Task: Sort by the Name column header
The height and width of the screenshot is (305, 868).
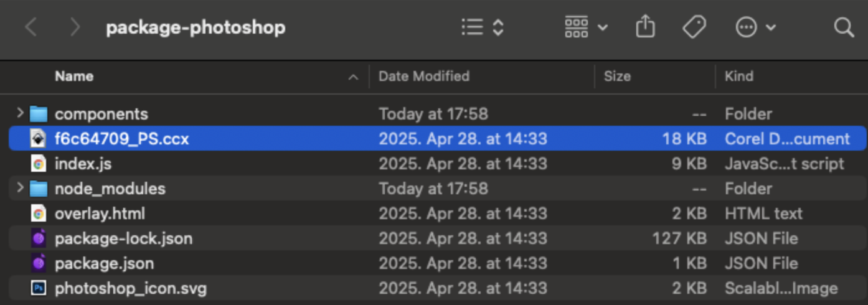Action: tap(74, 77)
